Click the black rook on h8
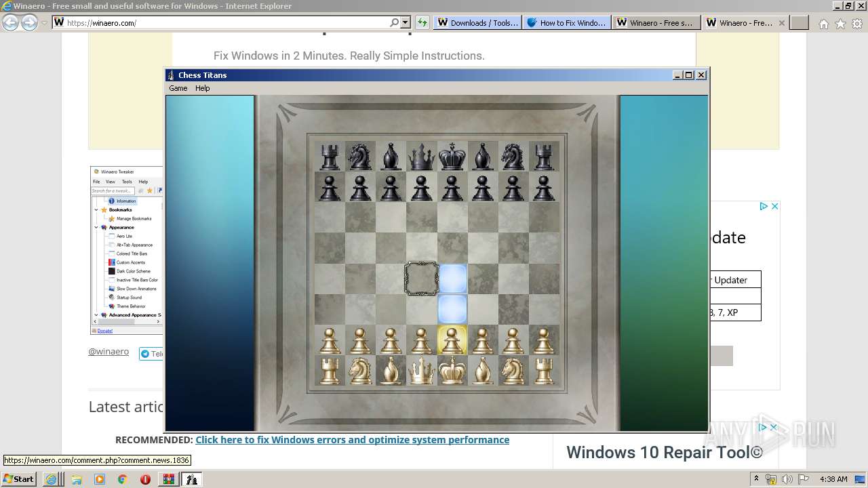This screenshot has width=868, height=488. (x=544, y=157)
